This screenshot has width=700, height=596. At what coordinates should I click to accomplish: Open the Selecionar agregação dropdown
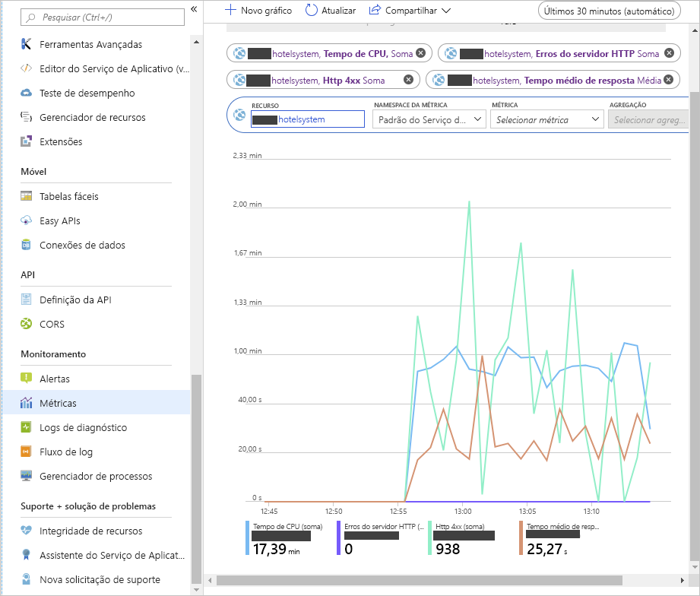click(x=648, y=119)
